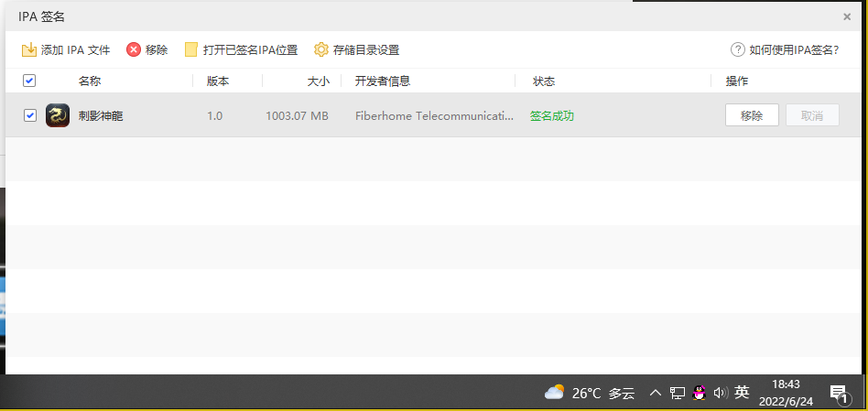Click the 大小 column header
Viewport: 868px width, 411px height.
pyautogui.click(x=319, y=81)
